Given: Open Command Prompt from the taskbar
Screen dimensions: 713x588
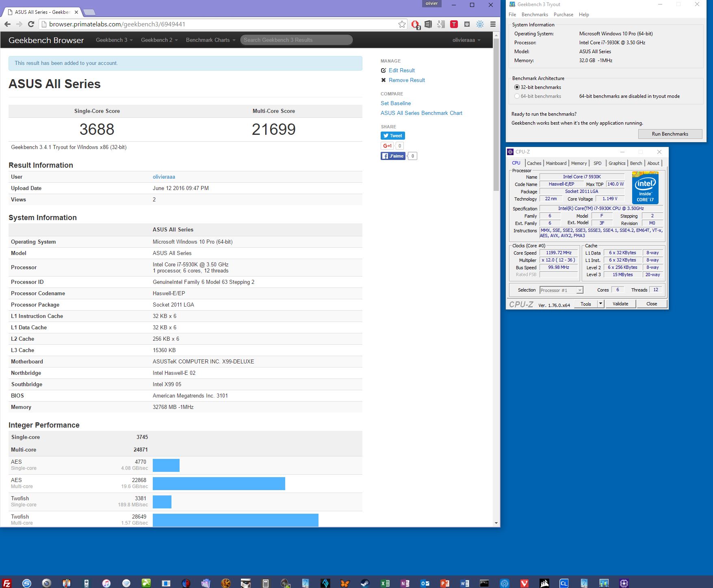Looking at the screenshot, I should pos(484,583).
